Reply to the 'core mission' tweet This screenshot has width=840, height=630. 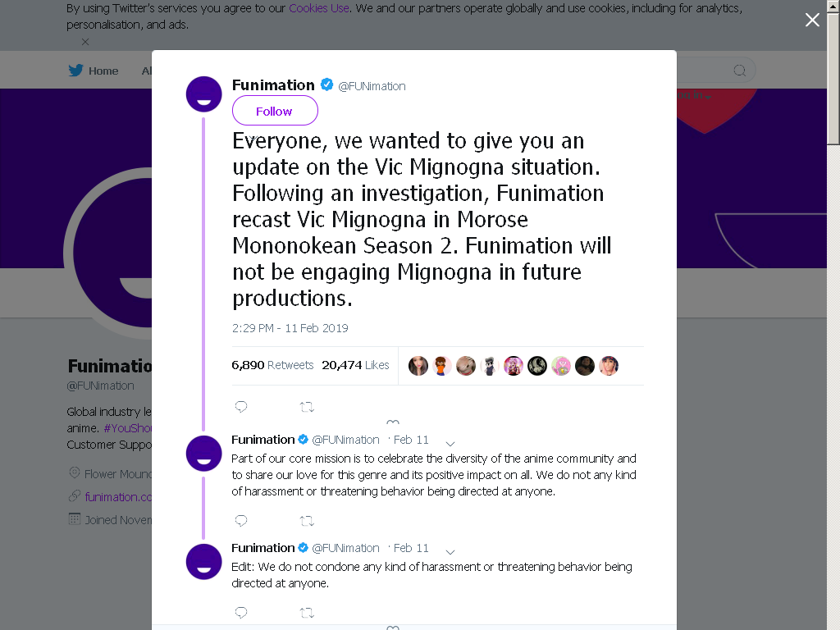(241, 520)
